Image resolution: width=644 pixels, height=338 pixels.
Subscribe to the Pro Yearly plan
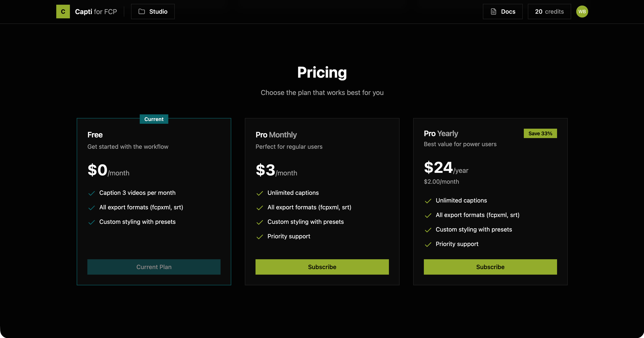tap(490, 267)
